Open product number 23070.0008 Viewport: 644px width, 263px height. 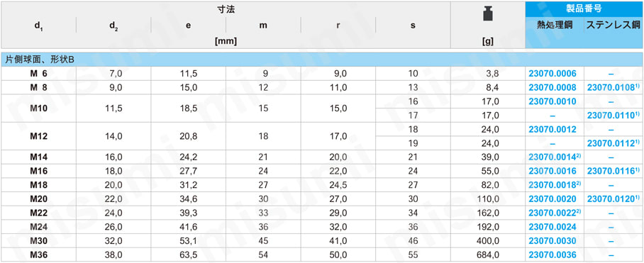click(x=553, y=87)
